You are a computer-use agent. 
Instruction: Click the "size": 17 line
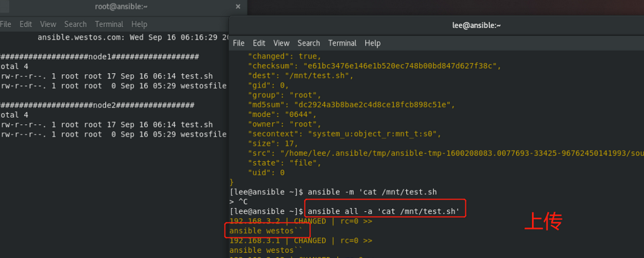click(x=273, y=143)
